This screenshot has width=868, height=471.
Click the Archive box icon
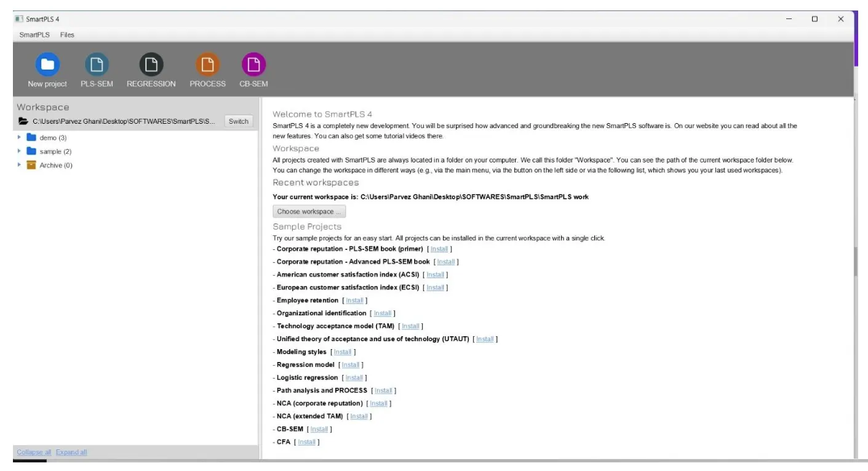[x=31, y=165]
